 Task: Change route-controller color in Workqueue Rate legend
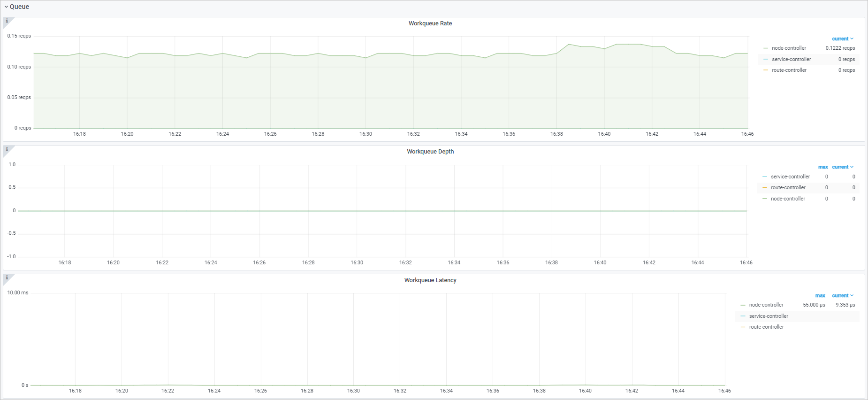click(766, 70)
